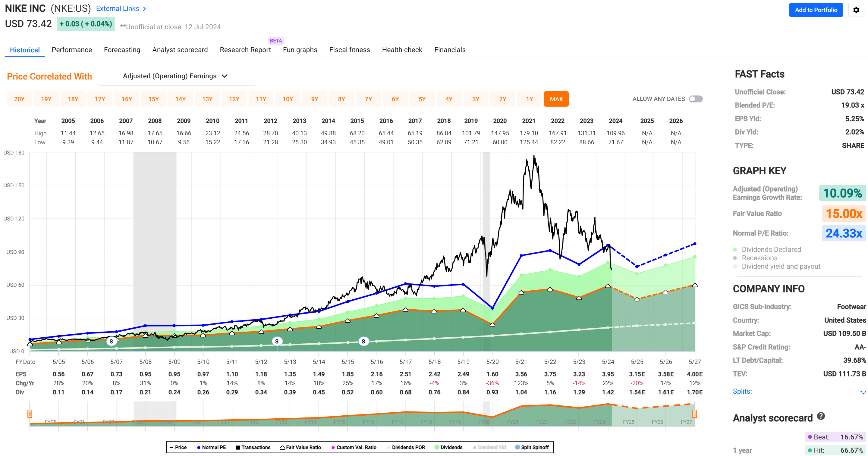Grab the left range slider handle
This screenshot has height=456, width=868.
pyautogui.click(x=30, y=414)
